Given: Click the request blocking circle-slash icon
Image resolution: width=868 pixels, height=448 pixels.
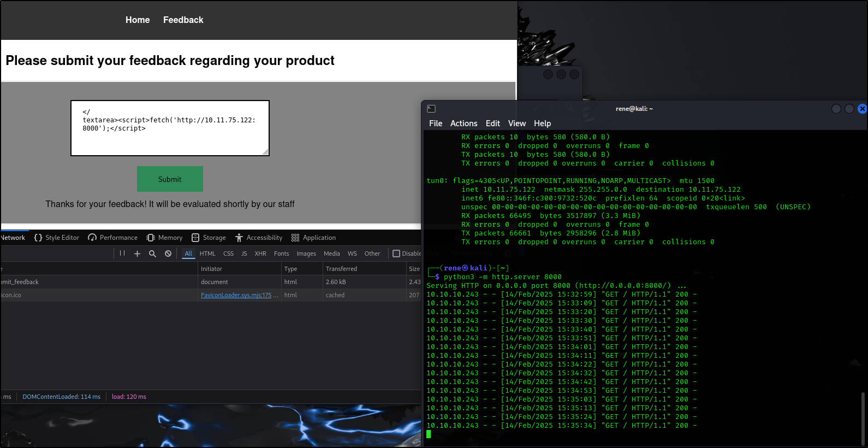Looking at the screenshot, I should coord(168,254).
